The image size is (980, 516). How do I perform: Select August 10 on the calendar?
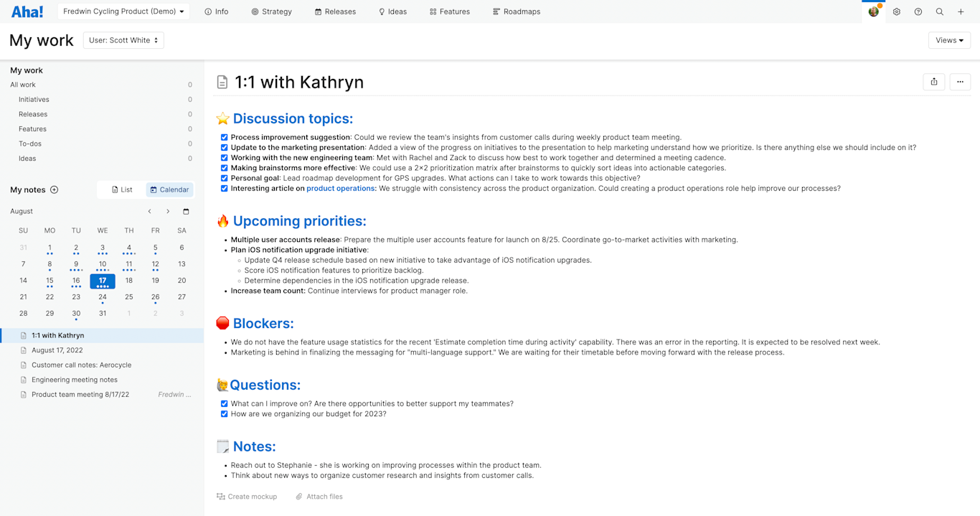click(x=103, y=265)
